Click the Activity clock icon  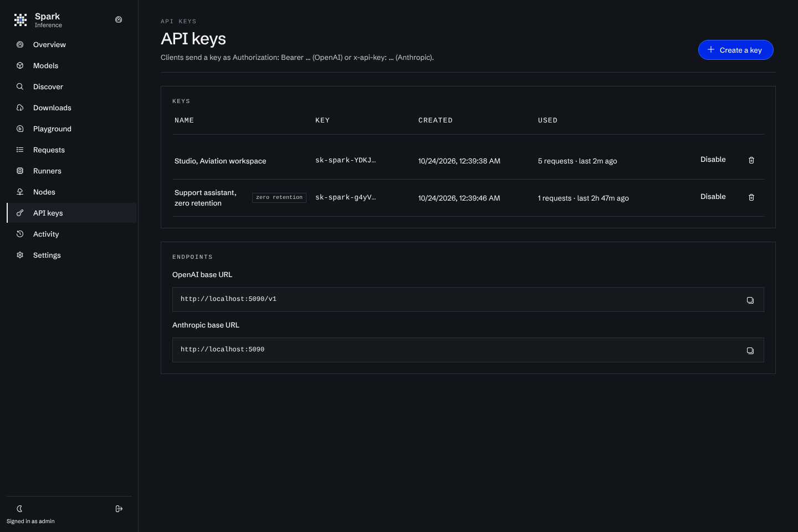(x=20, y=234)
